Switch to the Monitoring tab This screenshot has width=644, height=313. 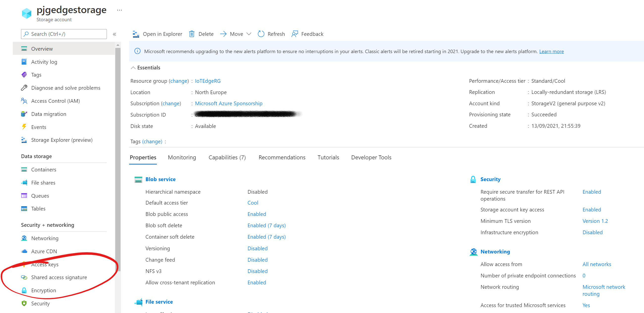pyautogui.click(x=182, y=157)
